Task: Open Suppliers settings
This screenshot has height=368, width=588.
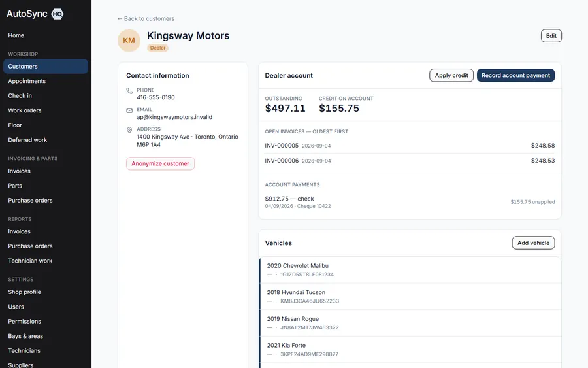Action: tap(46, 365)
